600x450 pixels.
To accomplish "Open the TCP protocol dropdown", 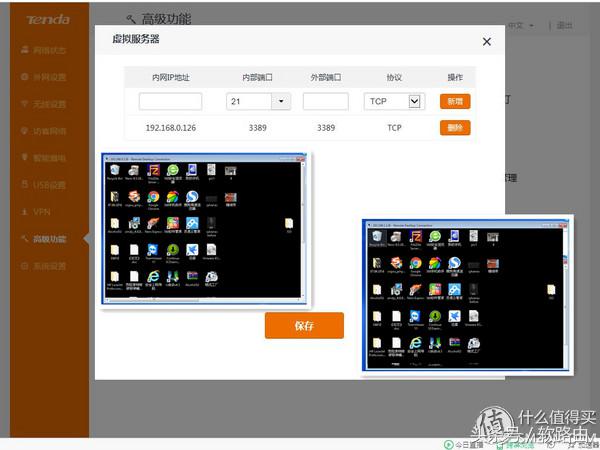I will pyautogui.click(x=394, y=101).
